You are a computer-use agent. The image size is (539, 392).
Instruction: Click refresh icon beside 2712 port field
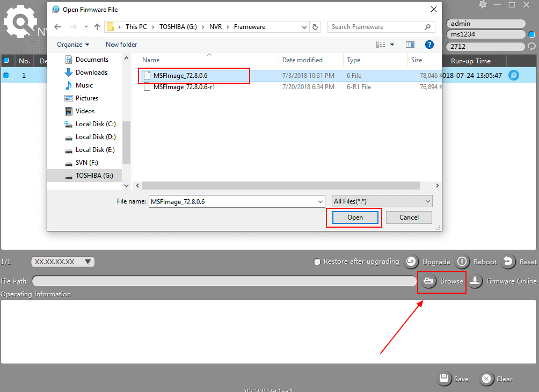pos(532,46)
